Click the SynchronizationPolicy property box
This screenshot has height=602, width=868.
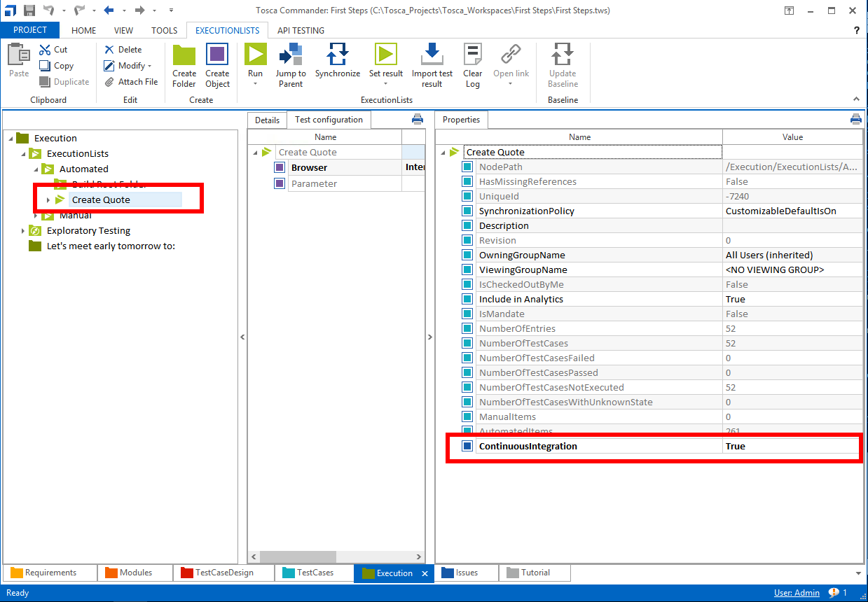click(467, 211)
